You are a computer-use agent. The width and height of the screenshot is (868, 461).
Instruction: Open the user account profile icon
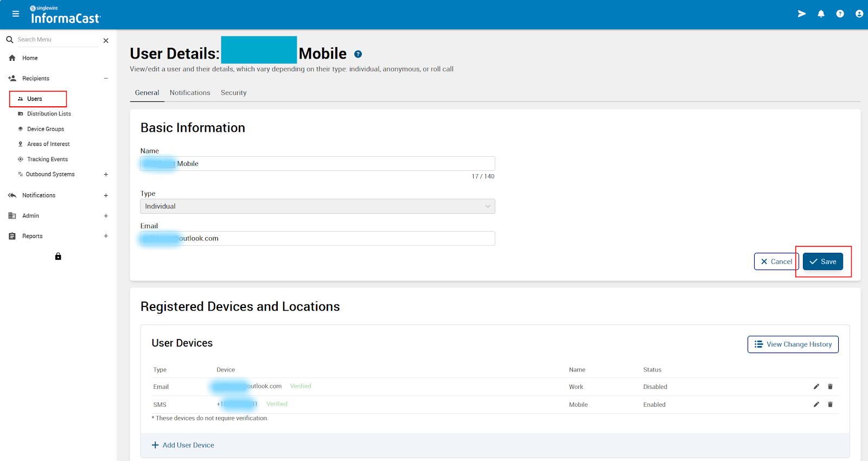coord(859,14)
